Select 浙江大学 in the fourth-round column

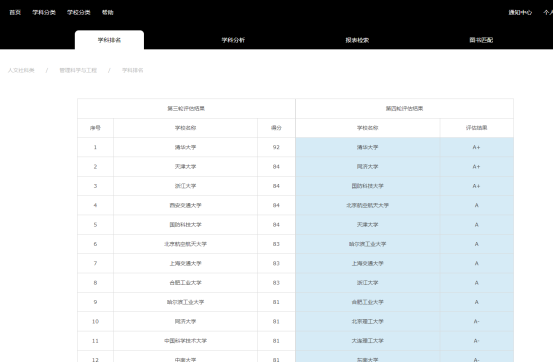tap(367, 283)
